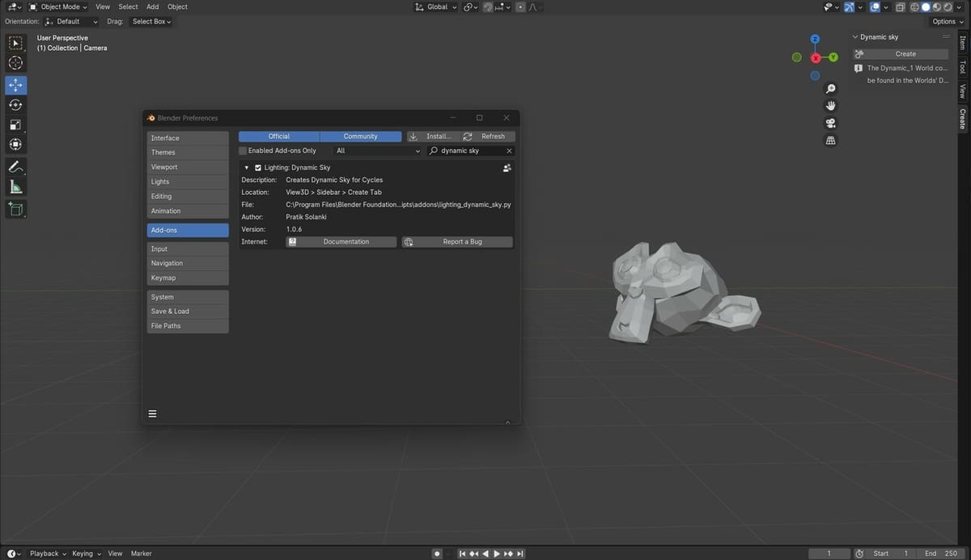This screenshot has width=971, height=560.
Task: Switch to the Item sidebar tab
Action: [963, 42]
